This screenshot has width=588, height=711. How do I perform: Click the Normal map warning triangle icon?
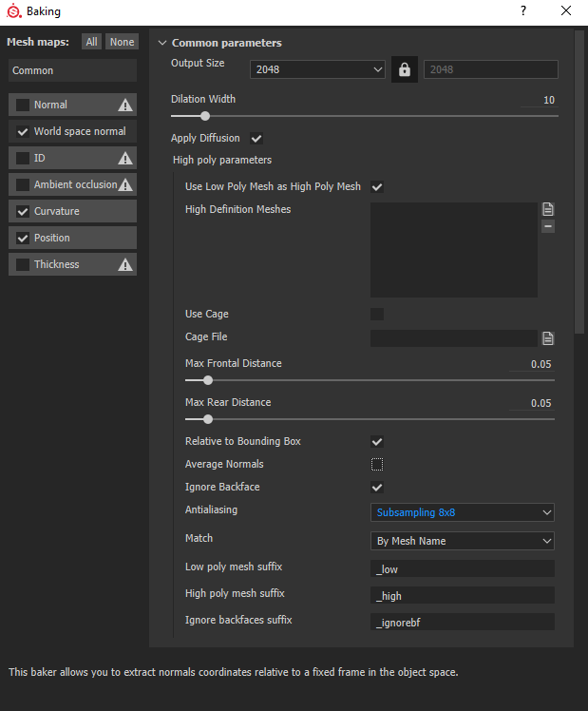pos(124,106)
